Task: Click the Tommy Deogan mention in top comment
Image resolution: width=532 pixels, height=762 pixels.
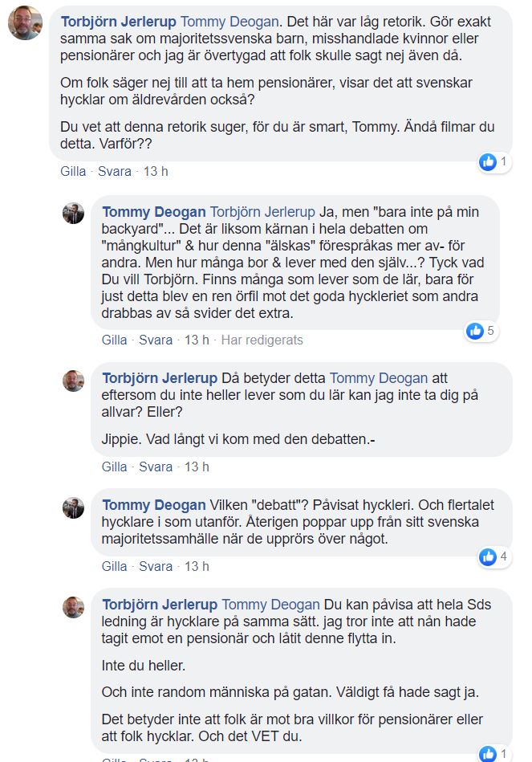Action: [228, 21]
